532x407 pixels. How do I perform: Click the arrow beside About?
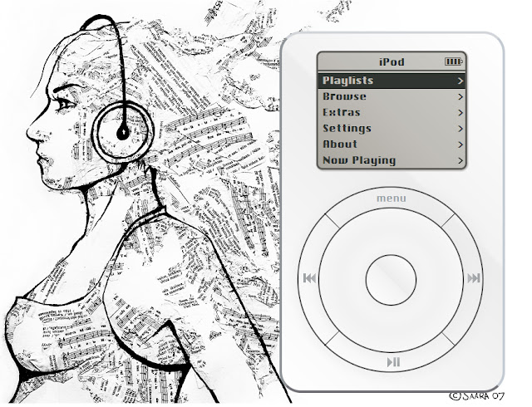pyautogui.click(x=460, y=145)
